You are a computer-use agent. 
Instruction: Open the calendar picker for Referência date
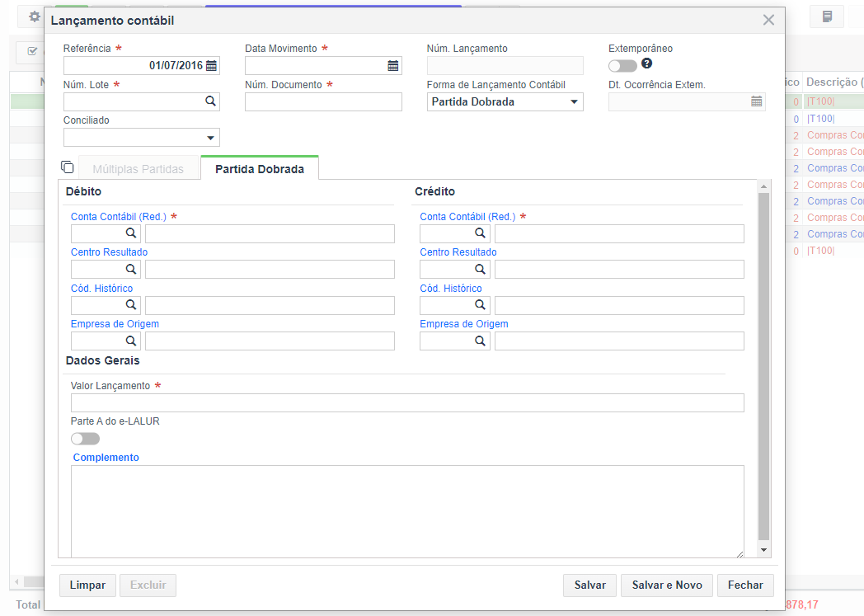(212, 66)
